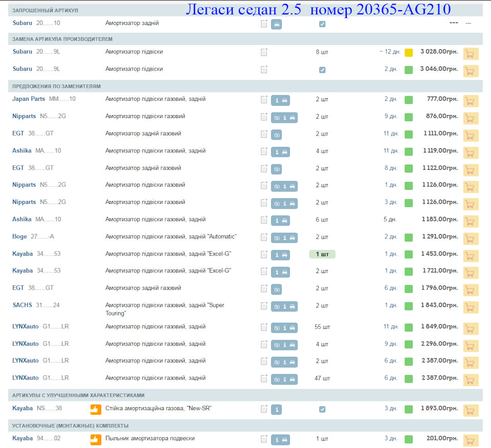
Task: Select 'ЗАПРОШЕННЫЙ АРТИКУЛ' section header
Action: point(45,10)
